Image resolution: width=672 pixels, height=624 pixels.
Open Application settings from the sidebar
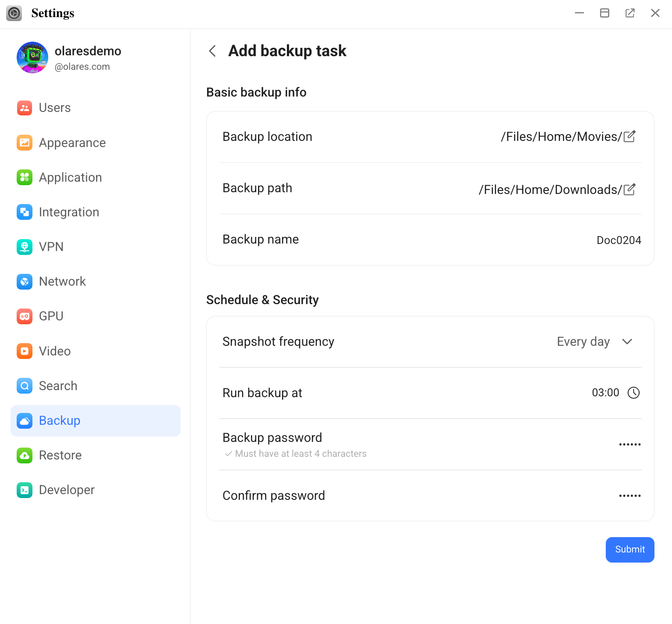click(x=25, y=177)
